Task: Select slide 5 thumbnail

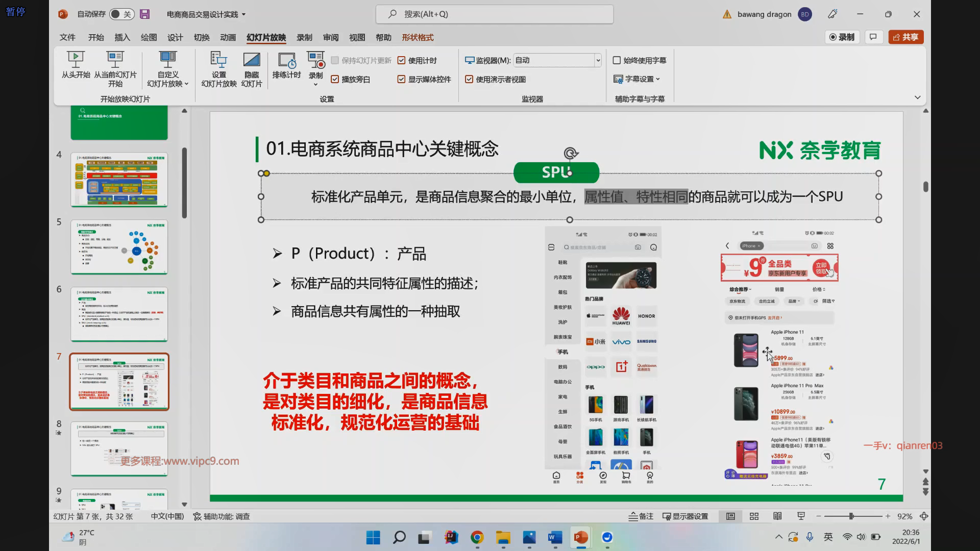Action: [119, 247]
